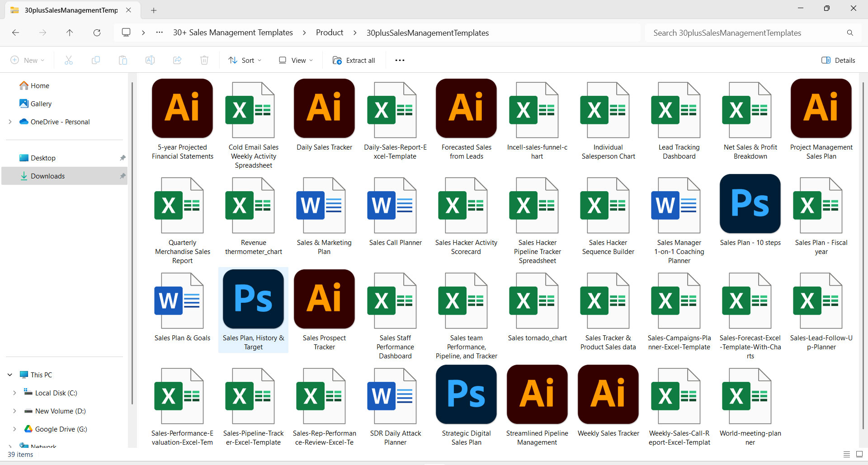Screen dimensions: 868x465
Task: Toggle the Details pane
Action: (838, 60)
